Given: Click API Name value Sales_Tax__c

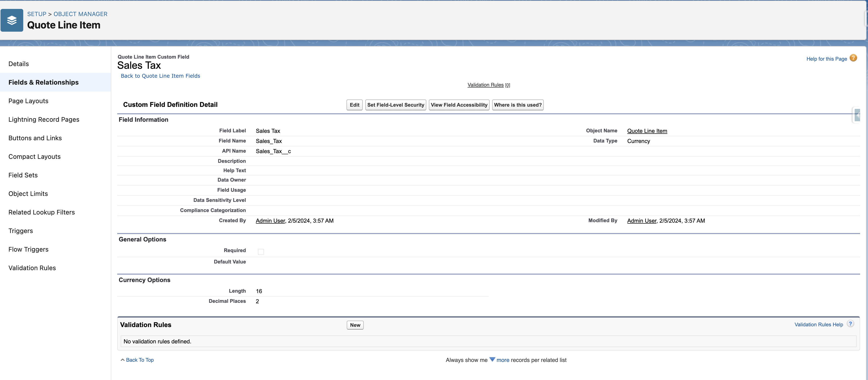Looking at the screenshot, I should [273, 151].
